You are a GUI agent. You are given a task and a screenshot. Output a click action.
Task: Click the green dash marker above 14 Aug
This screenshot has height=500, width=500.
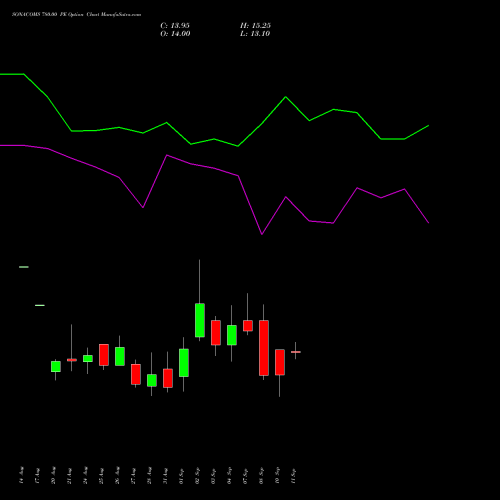pyautogui.click(x=24, y=267)
